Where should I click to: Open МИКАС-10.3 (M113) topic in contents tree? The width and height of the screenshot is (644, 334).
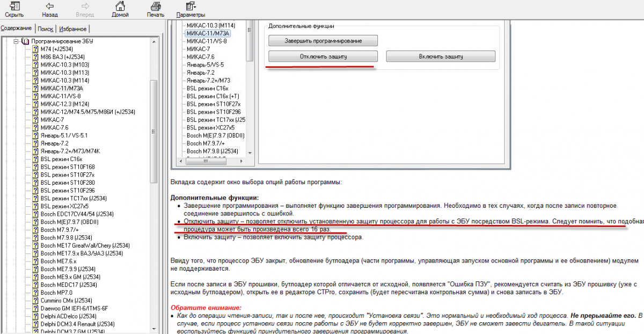(65, 72)
